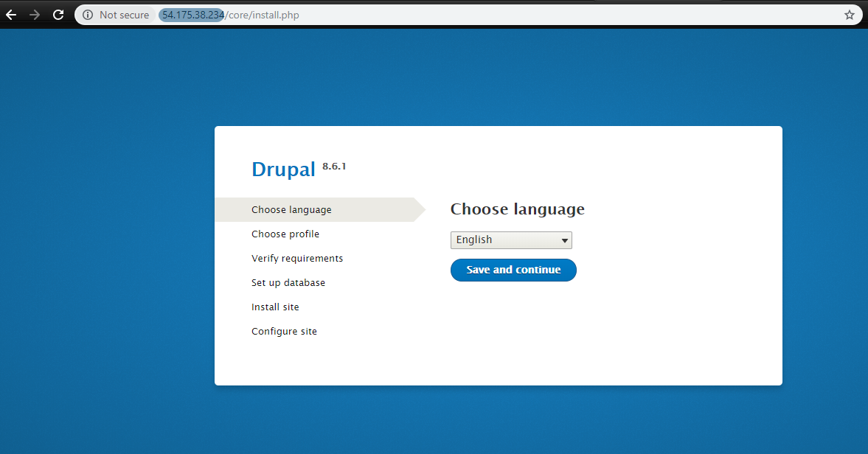Click the browser forward arrow
Screen dimensions: 868x454
(x=35, y=15)
